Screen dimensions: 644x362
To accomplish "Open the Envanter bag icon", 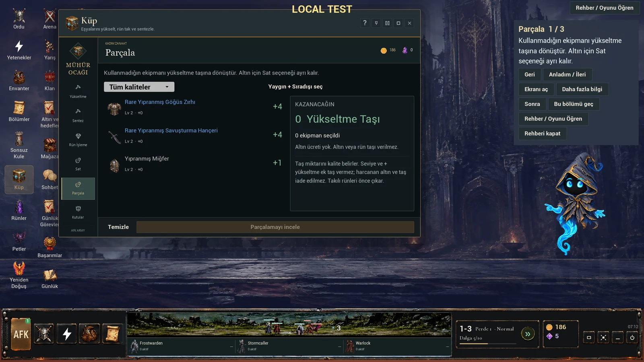I will pos(19,80).
